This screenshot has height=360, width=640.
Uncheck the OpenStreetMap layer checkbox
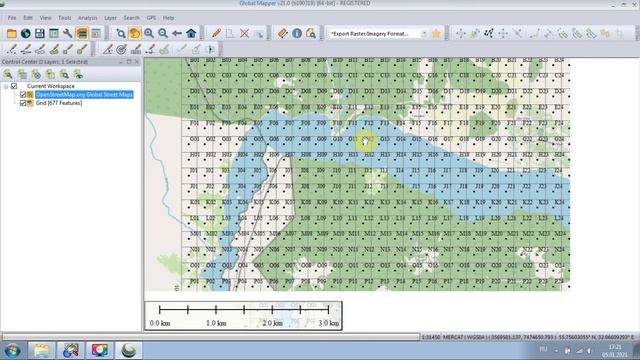coord(23,95)
